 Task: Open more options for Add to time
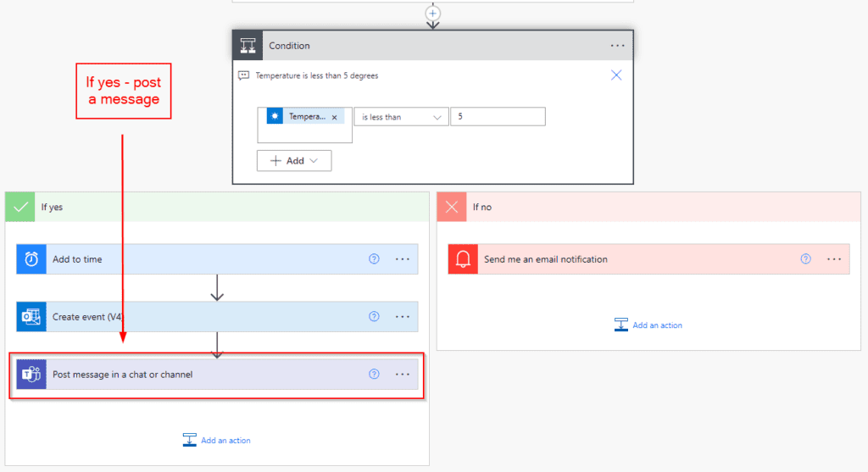pyautogui.click(x=403, y=259)
